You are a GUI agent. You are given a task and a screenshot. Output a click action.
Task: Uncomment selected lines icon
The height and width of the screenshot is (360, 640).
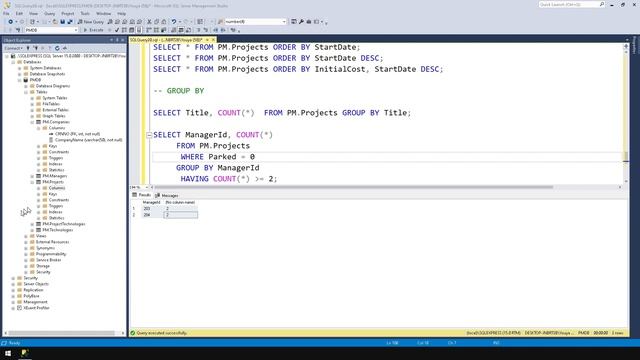pyautogui.click(x=205, y=30)
